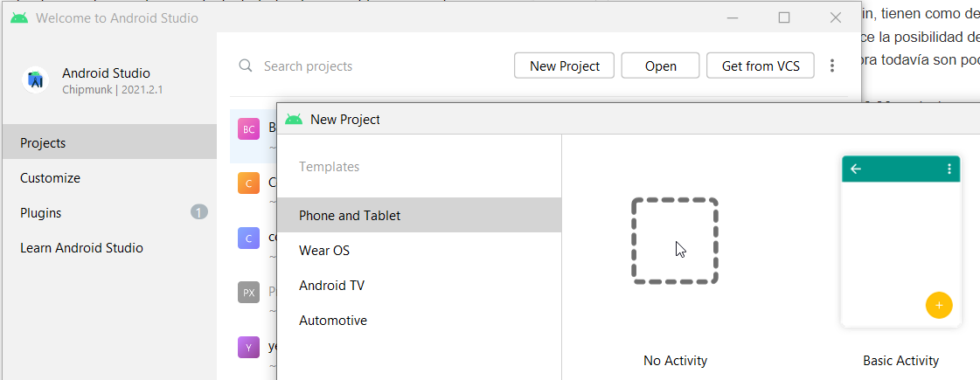The height and width of the screenshot is (380, 980).
Task: Click the purple Y project icon
Action: (x=248, y=347)
